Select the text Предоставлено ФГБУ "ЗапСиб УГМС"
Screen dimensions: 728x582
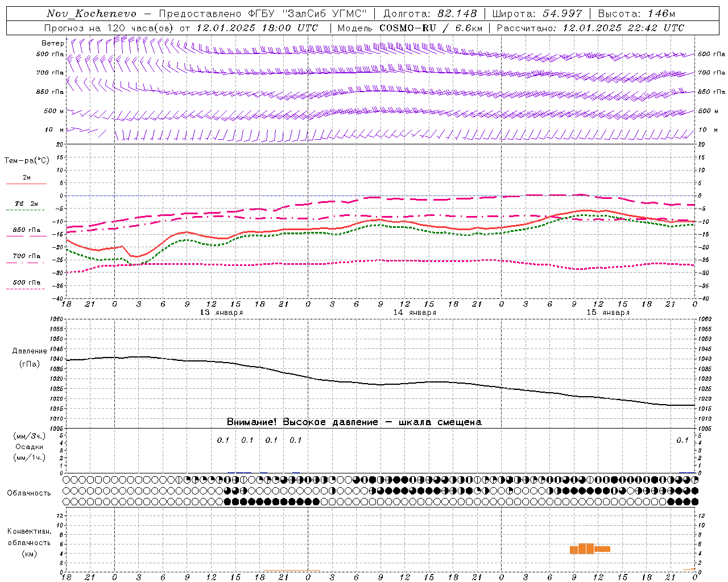pyautogui.click(x=263, y=14)
